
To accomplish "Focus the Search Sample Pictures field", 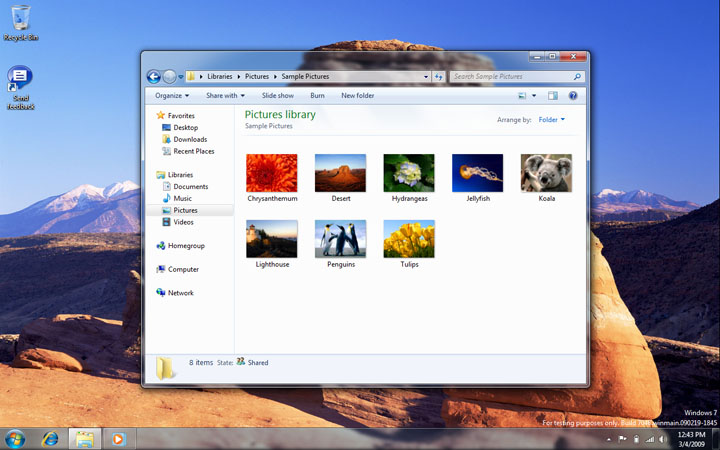I will (512, 77).
